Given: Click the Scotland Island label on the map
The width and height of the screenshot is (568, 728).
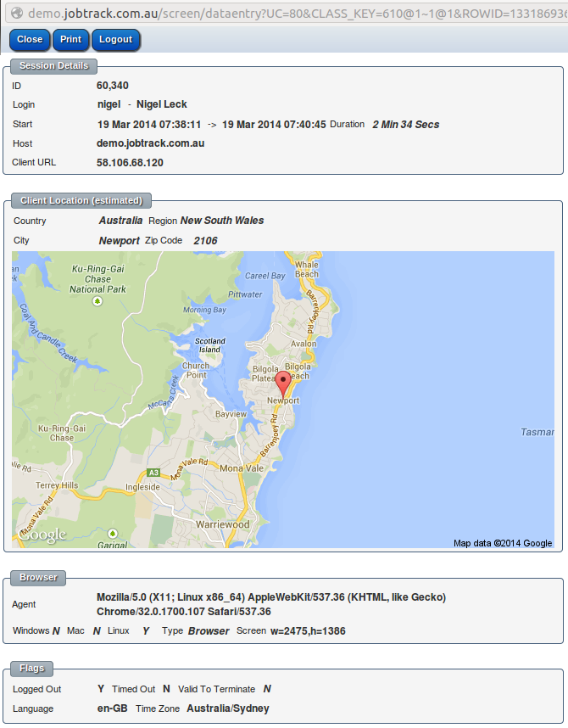Looking at the screenshot, I should pos(209,345).
